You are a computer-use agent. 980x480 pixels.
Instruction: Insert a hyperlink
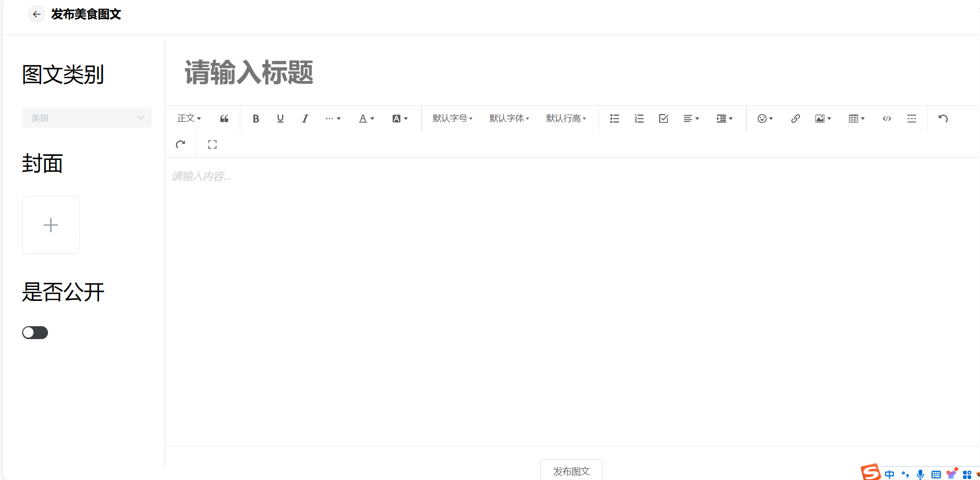click(x=796, y=119)
